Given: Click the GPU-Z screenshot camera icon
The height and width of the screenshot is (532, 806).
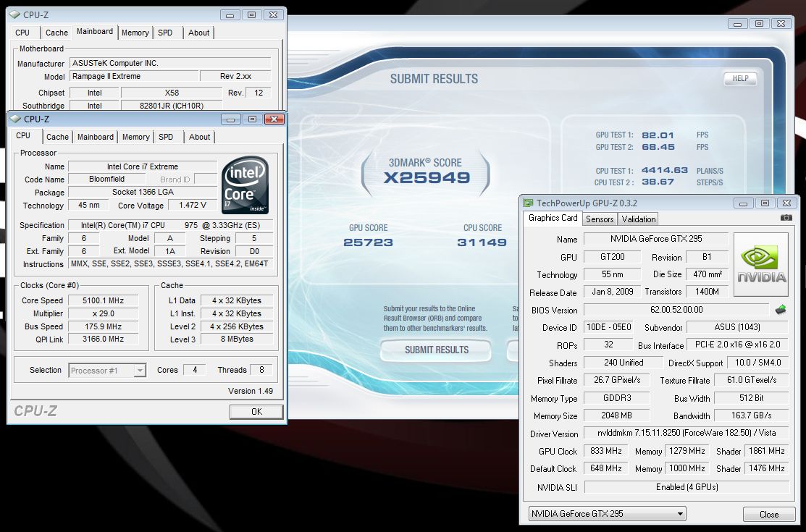Looking at the screenshot, I should [x=786, y=218].
